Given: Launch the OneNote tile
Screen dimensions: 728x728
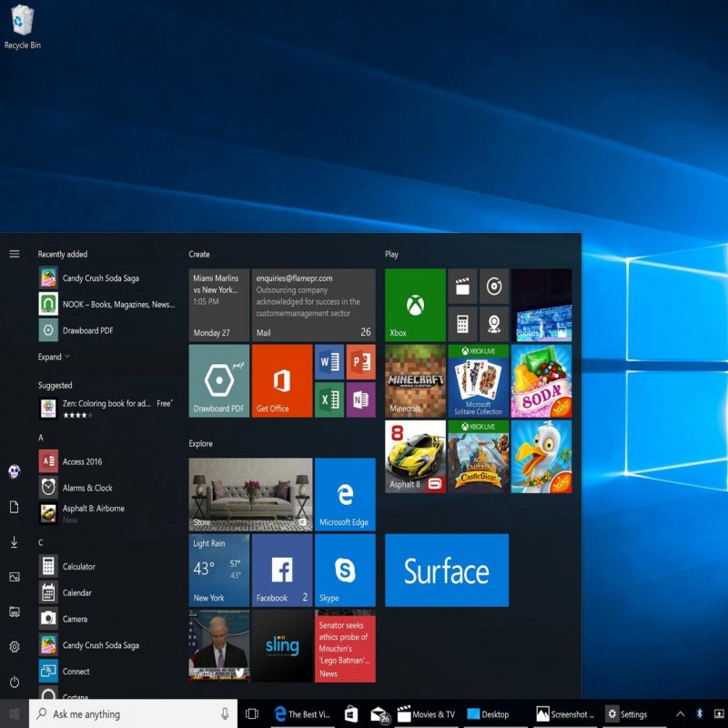Looking at the screenshot, I should coord(360,399).
